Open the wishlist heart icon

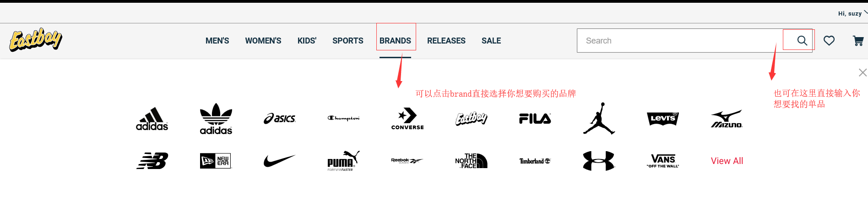click(x=829, y=41)
